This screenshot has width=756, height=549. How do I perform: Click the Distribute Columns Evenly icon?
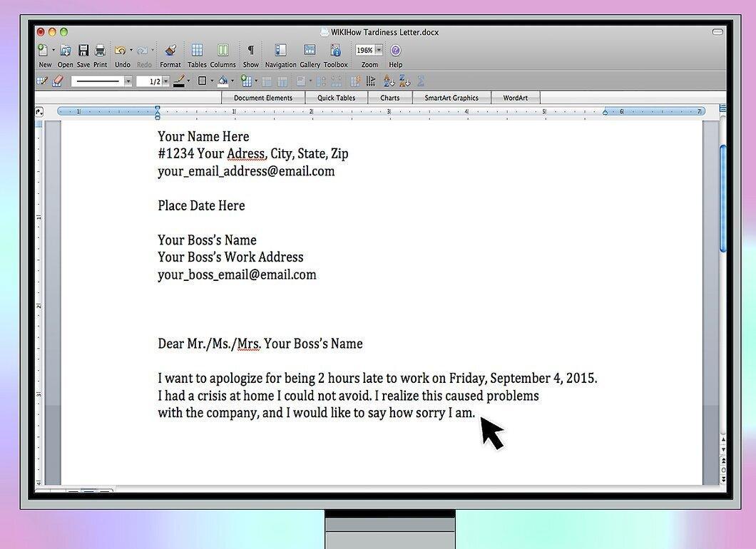tap(336, 81)
